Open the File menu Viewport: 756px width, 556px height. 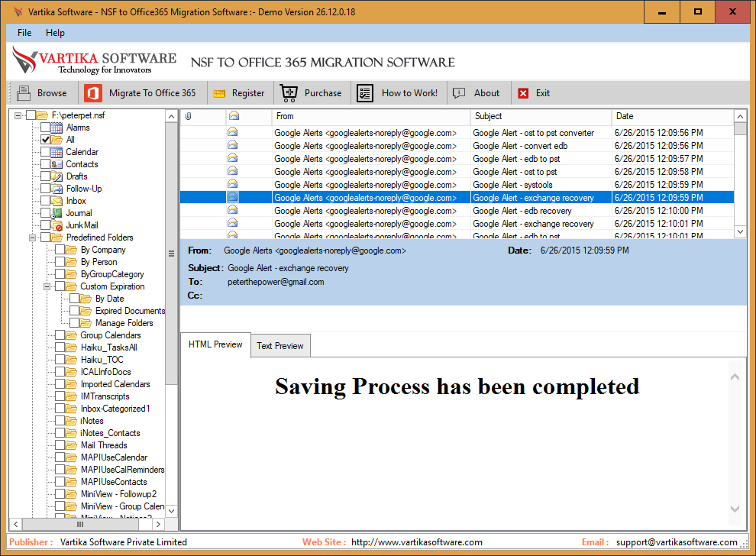tap(24, 33)
